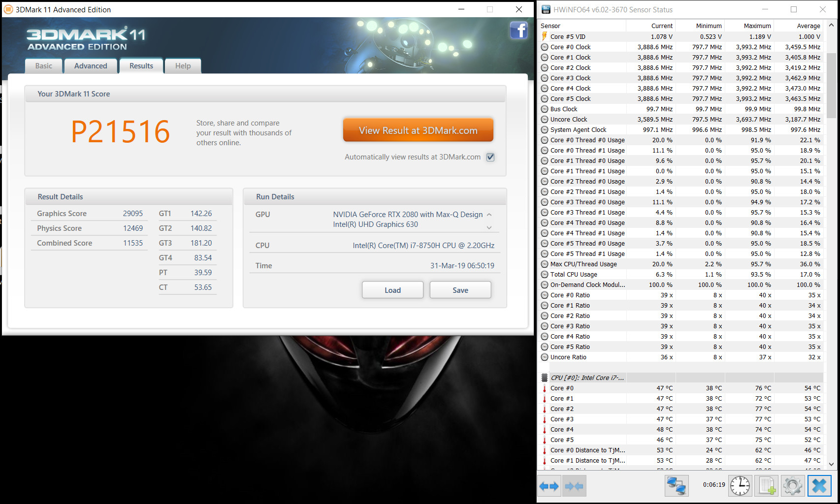Reset the elapsed timer with the clock icon
Image resolution: width=840 pixels, height=504 pixels.
(740, 486)
